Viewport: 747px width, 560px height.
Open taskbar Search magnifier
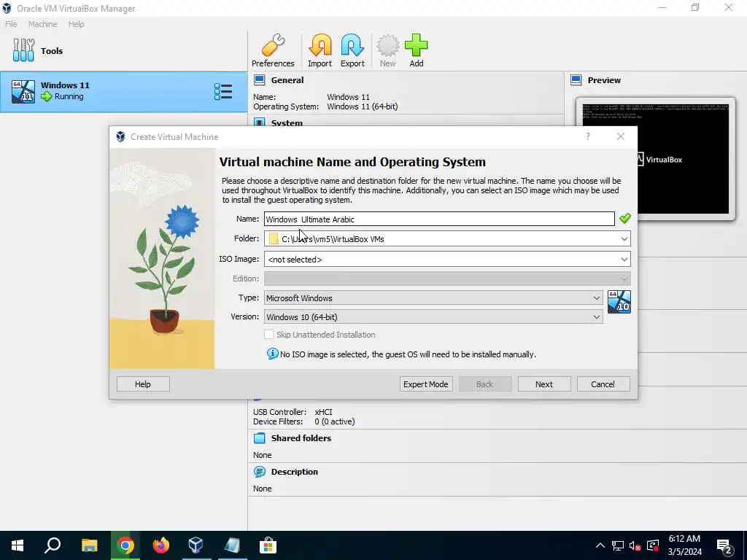53,545
